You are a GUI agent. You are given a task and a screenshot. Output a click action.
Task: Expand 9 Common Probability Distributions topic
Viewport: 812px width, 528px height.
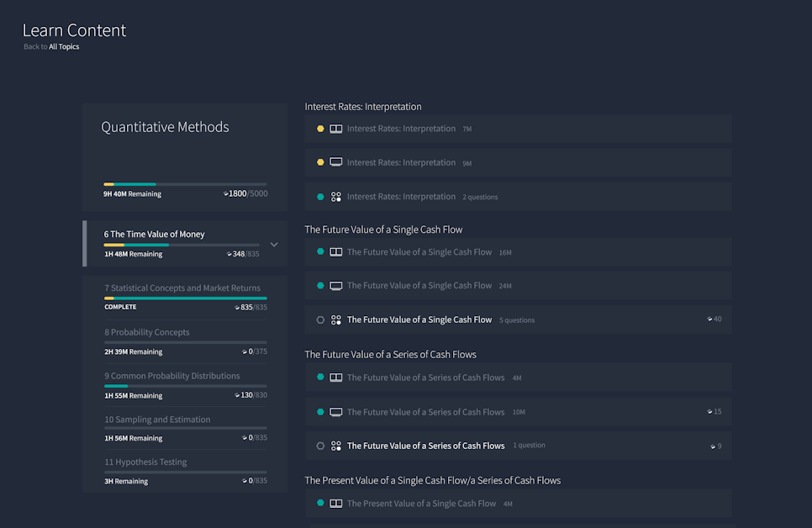point(171,376)
